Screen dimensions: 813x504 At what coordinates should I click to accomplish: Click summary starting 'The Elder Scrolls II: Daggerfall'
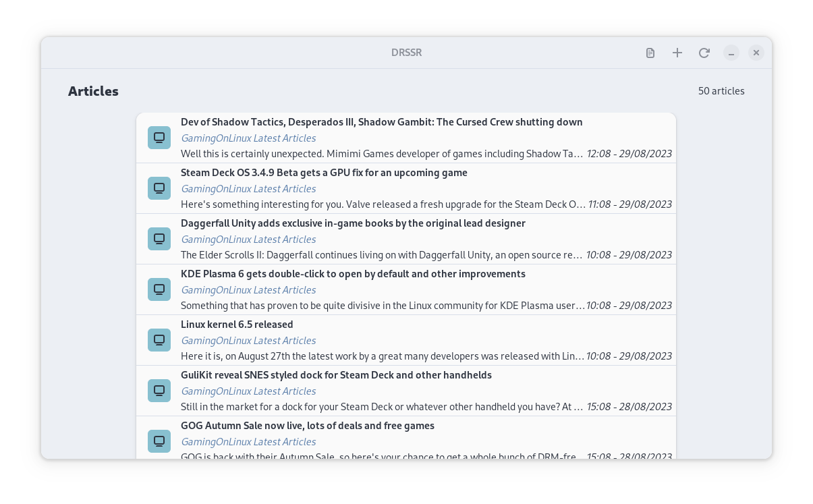pyautogui.click(x=382, y=255)
